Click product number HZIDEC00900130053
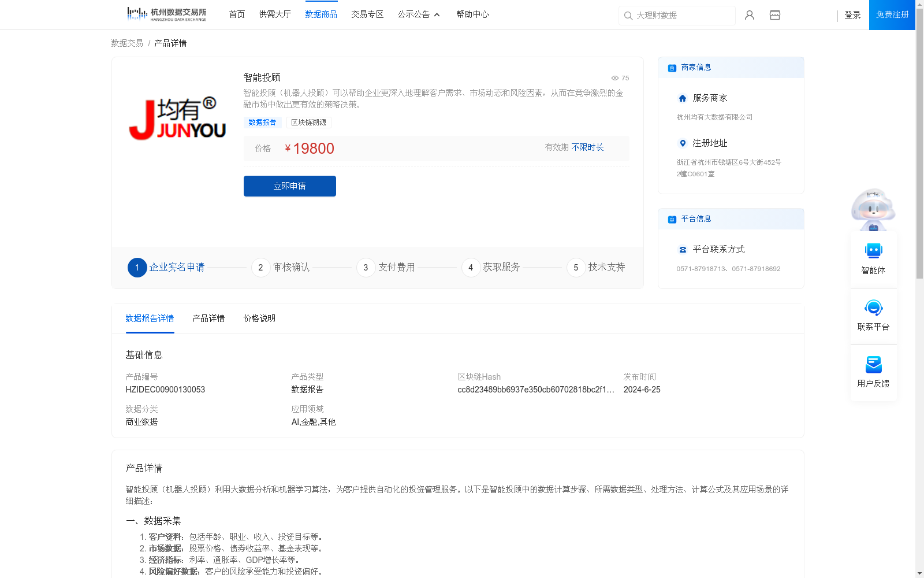924x578 pixels. 165,390
